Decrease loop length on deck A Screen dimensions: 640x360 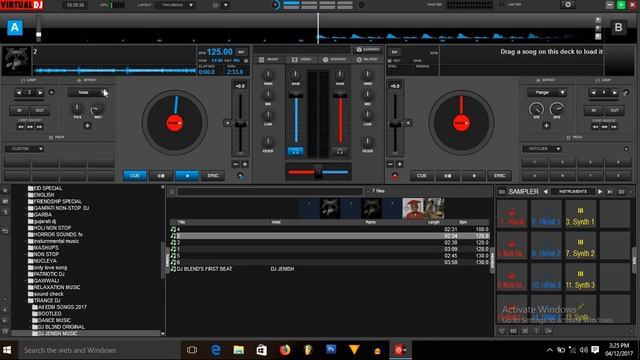[19, 93]
